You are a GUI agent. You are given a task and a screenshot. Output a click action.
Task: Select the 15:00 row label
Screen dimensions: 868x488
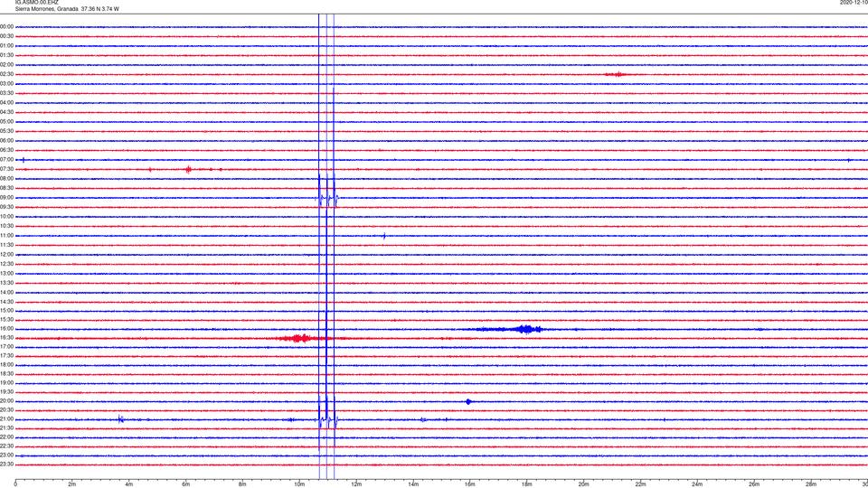6,310
